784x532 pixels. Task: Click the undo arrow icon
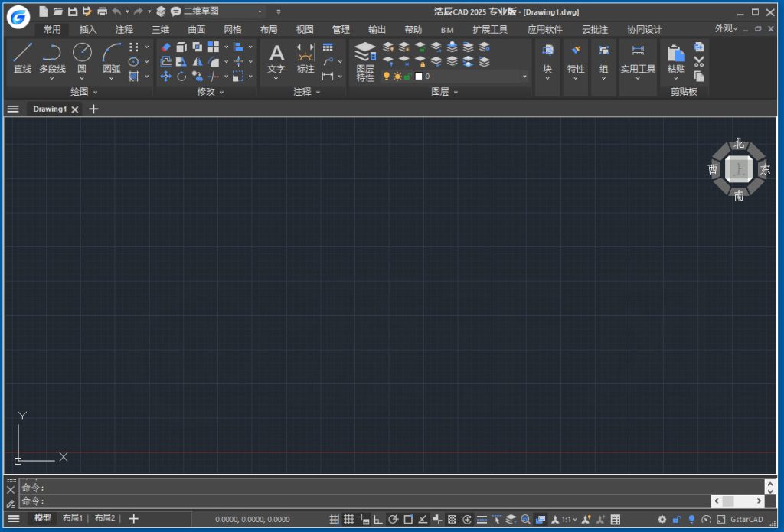click(x=116, y=11)
